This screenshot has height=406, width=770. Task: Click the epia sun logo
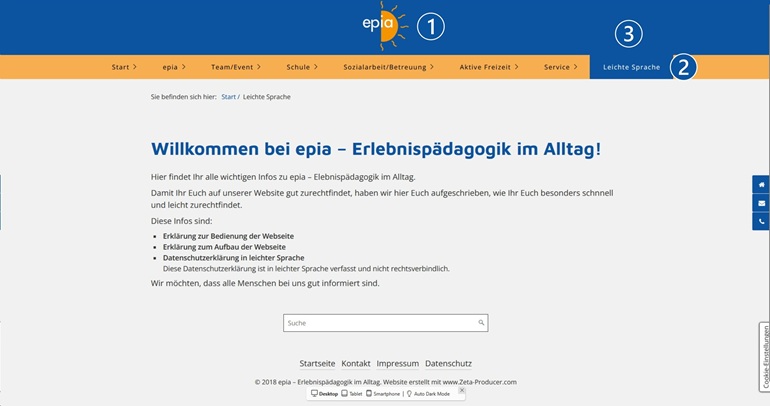coord(386,26)
